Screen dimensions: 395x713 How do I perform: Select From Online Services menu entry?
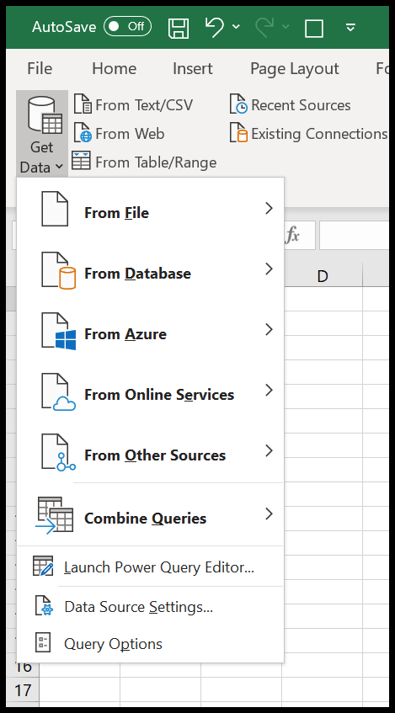point(150,391)
